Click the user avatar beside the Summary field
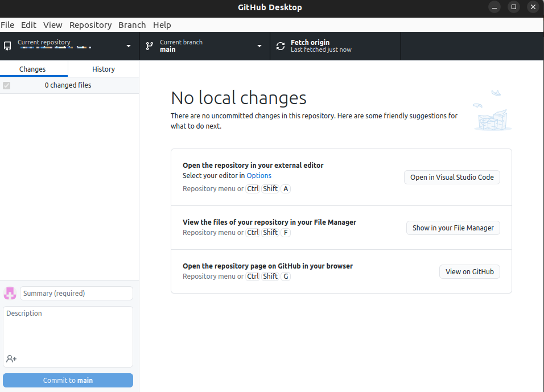Screen dimensions: 544x392 click(x=10, y=294)
